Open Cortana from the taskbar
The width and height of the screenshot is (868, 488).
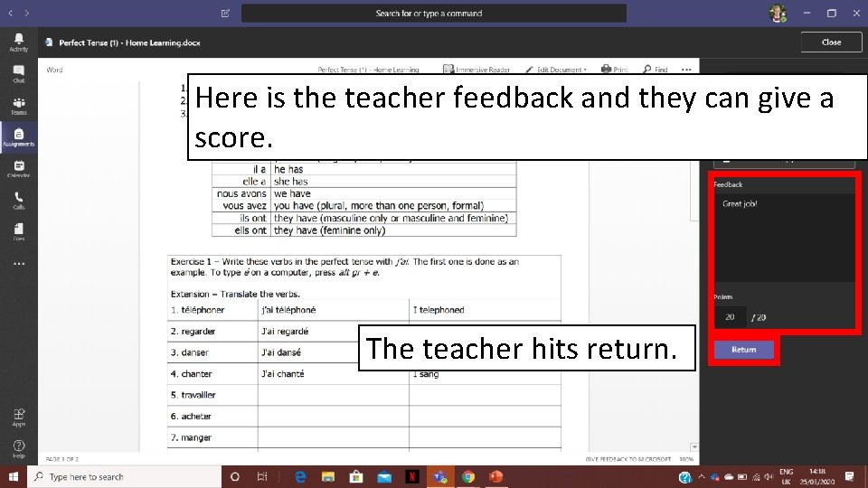[235, 476]
